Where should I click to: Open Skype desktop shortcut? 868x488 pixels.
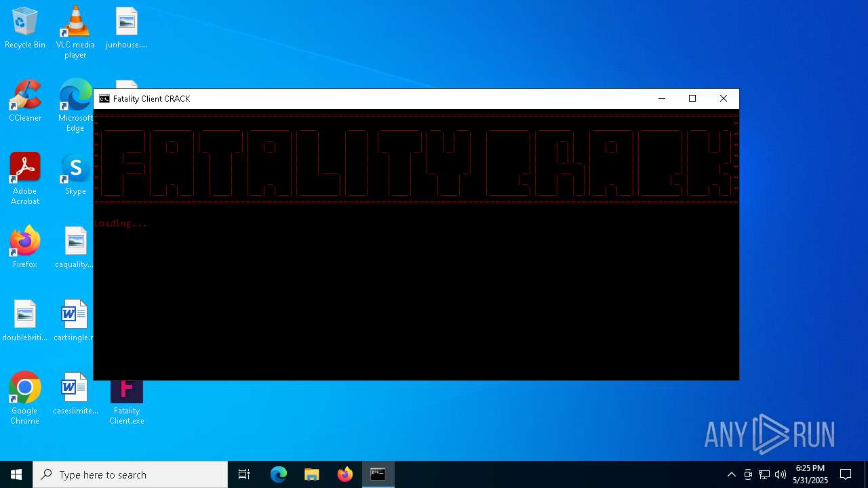click(75, 175)
